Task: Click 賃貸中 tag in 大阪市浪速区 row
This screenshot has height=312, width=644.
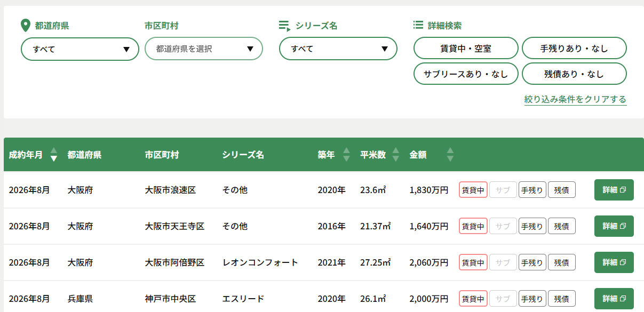Action: pos(473,190)
